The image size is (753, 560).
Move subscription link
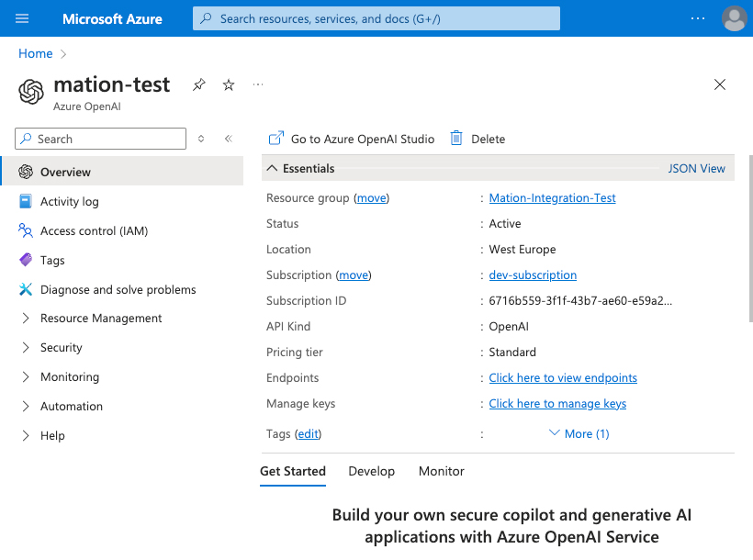(x=354, y=274)
